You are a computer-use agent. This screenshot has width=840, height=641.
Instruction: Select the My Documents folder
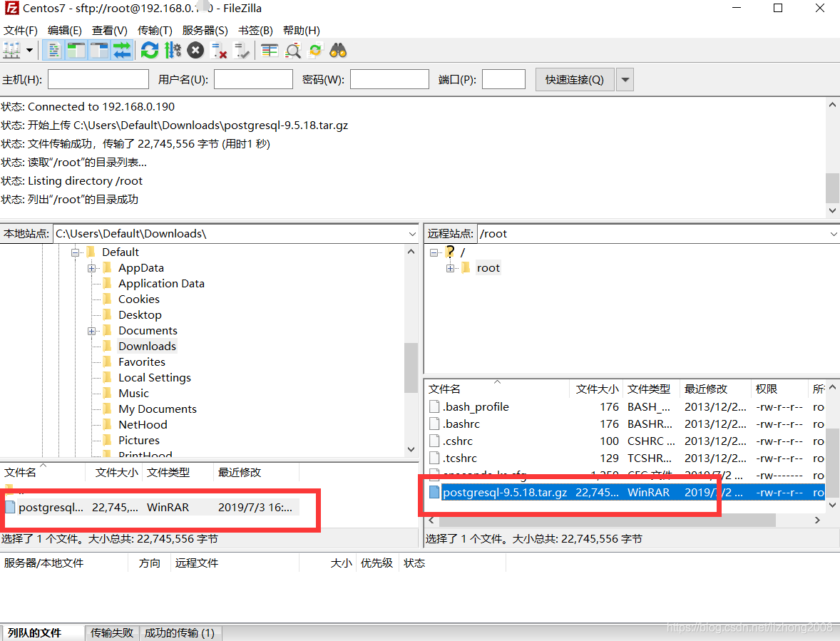point(158,409)
